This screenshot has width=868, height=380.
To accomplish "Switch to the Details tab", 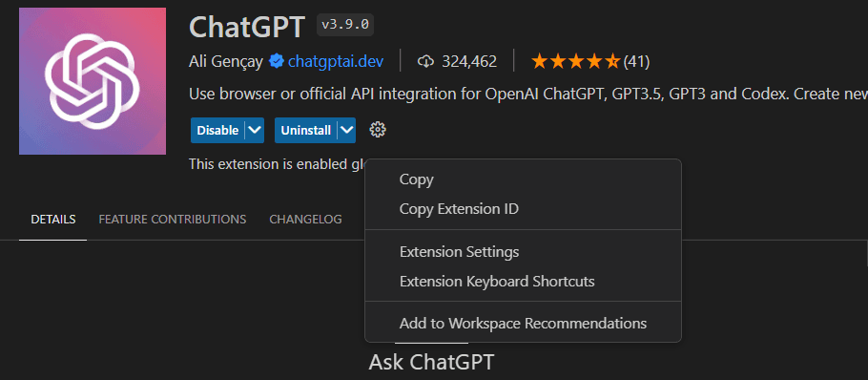I will tap(53, 220).
